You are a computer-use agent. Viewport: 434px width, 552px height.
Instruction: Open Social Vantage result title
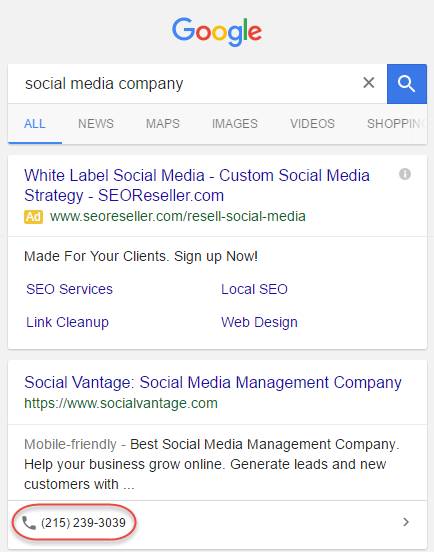click(213, 382)
